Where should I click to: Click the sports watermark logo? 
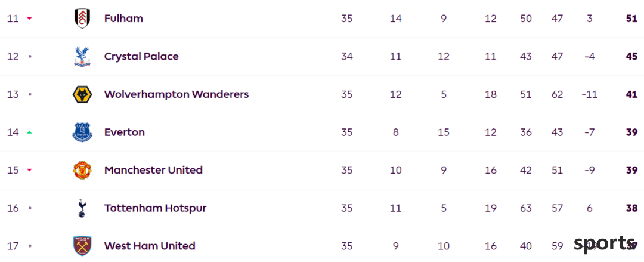coord(605,243)
